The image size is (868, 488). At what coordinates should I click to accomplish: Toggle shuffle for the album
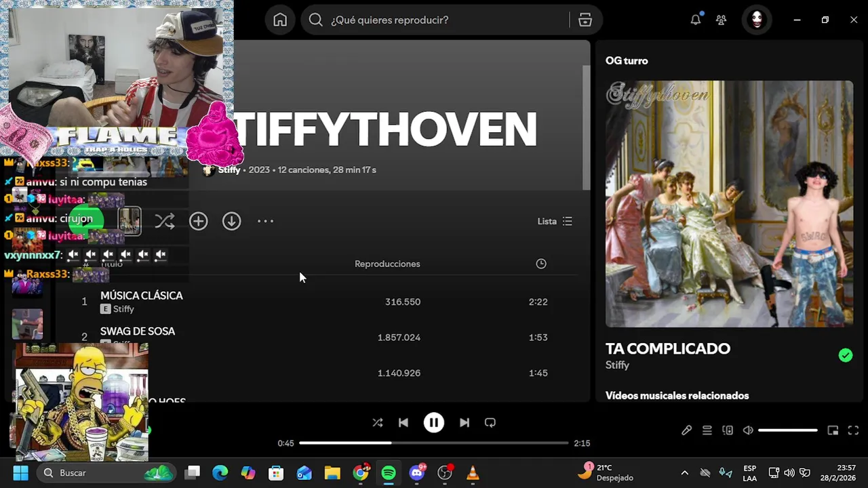[164, 221]
